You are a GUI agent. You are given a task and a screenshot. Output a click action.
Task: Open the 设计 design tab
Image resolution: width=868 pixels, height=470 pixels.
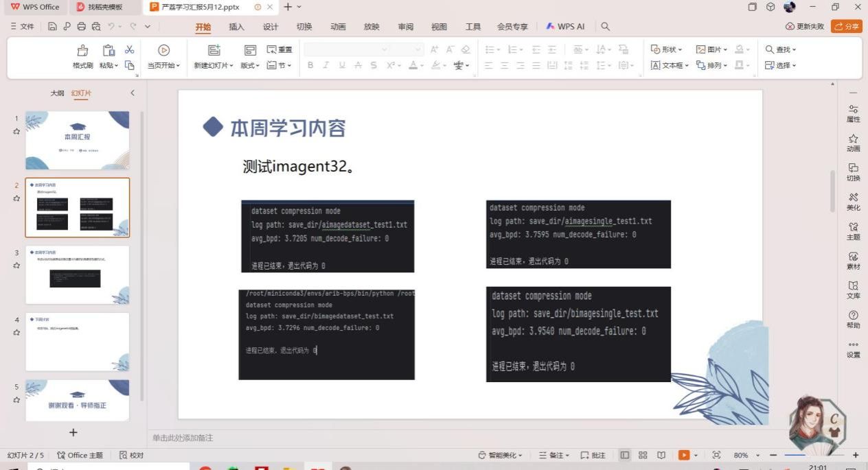271,27
